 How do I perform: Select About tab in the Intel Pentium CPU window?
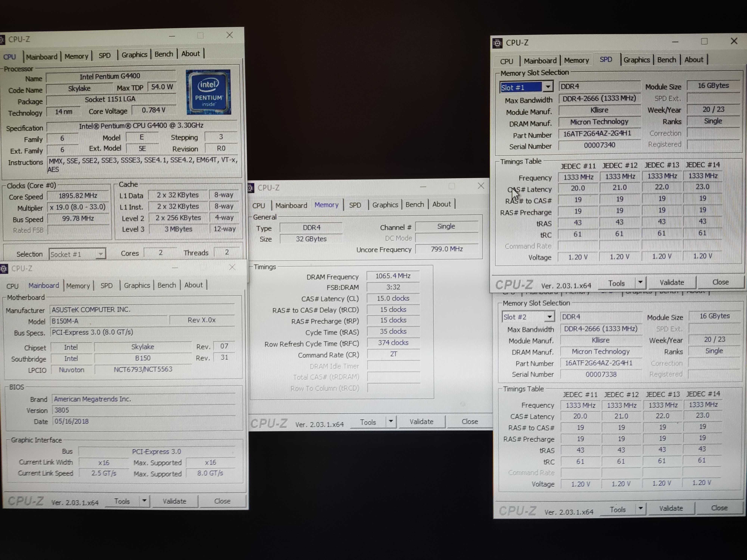click(190, 54)
